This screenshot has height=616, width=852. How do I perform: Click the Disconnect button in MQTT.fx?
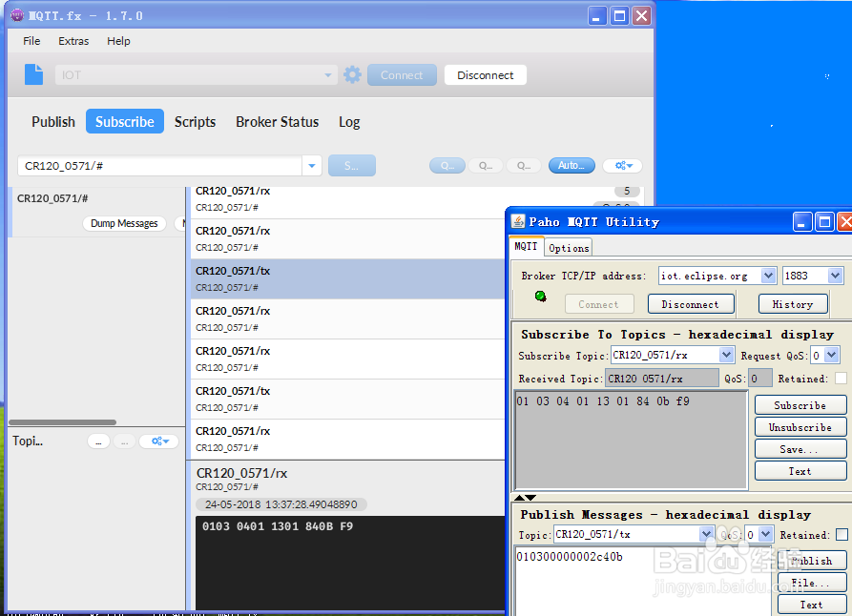tap(485, 74)
